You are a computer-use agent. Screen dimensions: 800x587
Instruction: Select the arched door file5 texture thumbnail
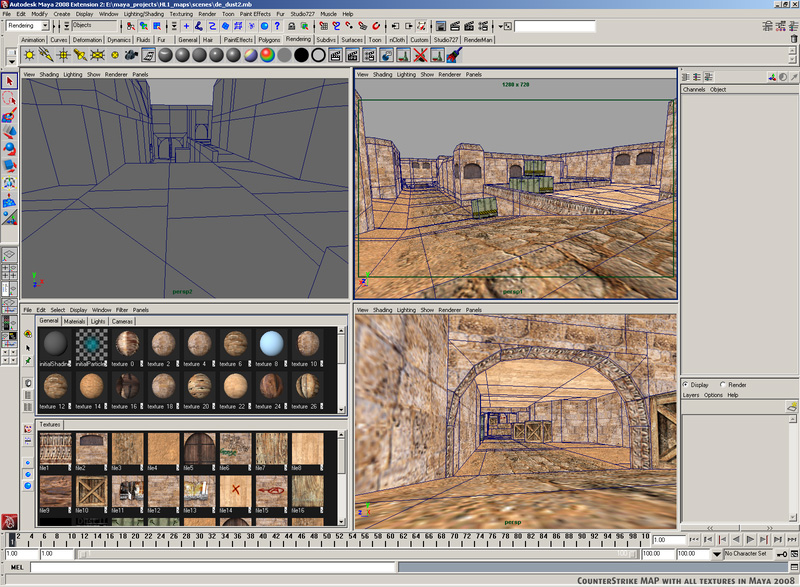point(199,449)
